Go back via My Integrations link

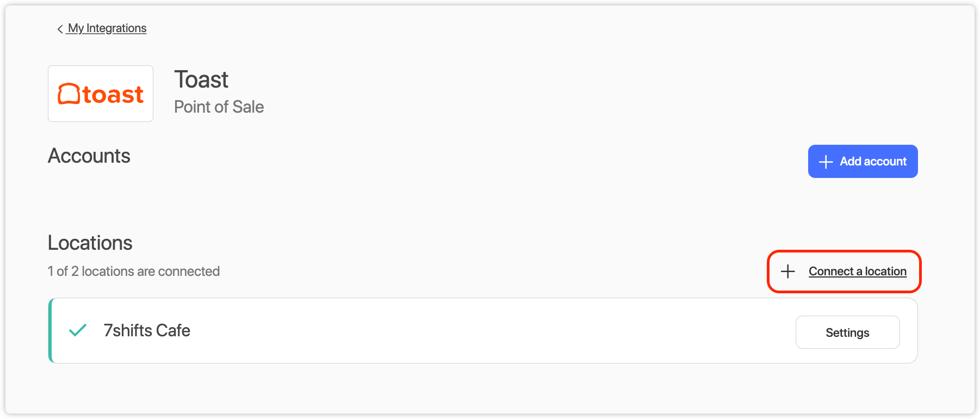(107, 28)
